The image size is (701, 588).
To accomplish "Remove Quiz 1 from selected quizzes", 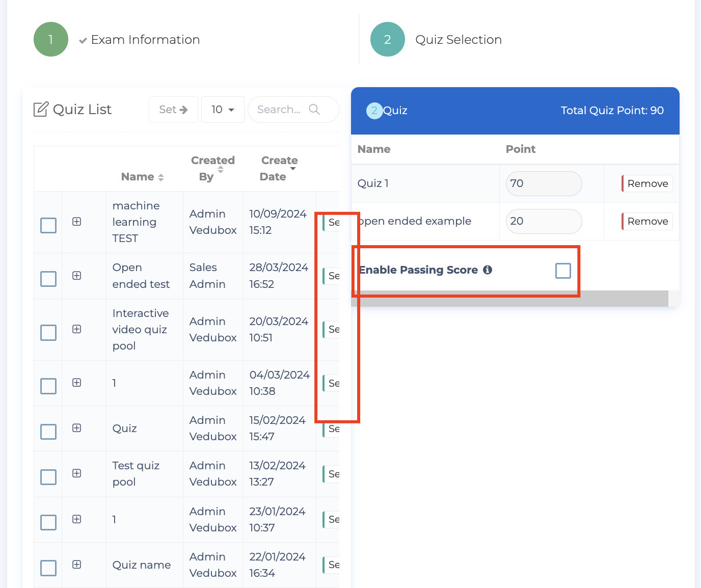I will coord(647,183).
